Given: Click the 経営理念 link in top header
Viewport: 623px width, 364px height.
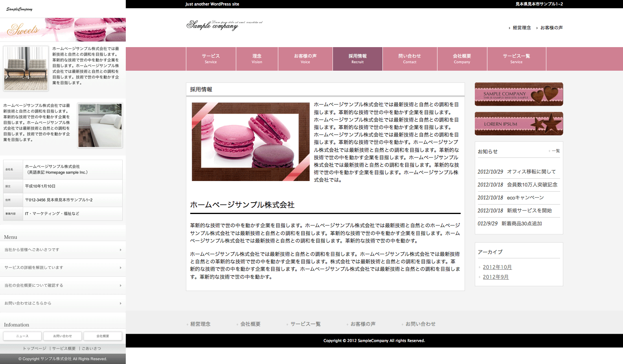Looking at the screenshot, I should pos(522,28).
